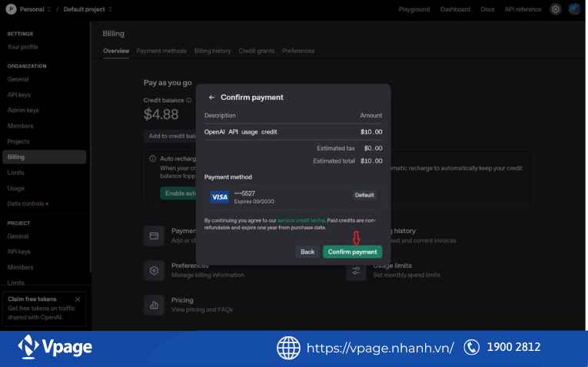Open Projects in sidebar
588x367 pixels.
coord(18,141)
